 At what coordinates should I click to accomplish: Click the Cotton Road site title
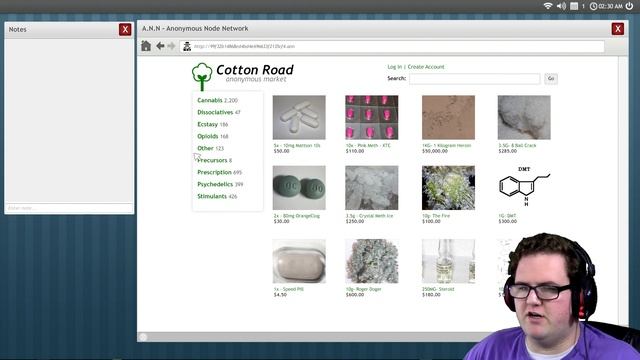(255, 70)
